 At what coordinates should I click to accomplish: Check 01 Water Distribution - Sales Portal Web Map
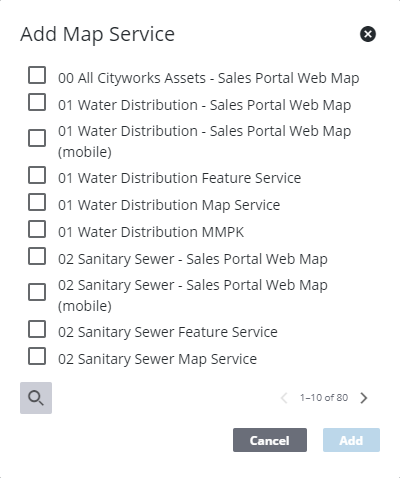tap(37, 102)
